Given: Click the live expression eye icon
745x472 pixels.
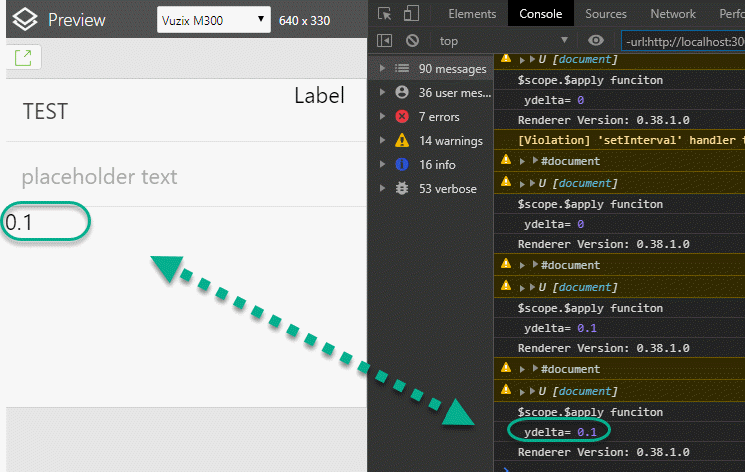Looking at the screenshot, I should [596, 40].
